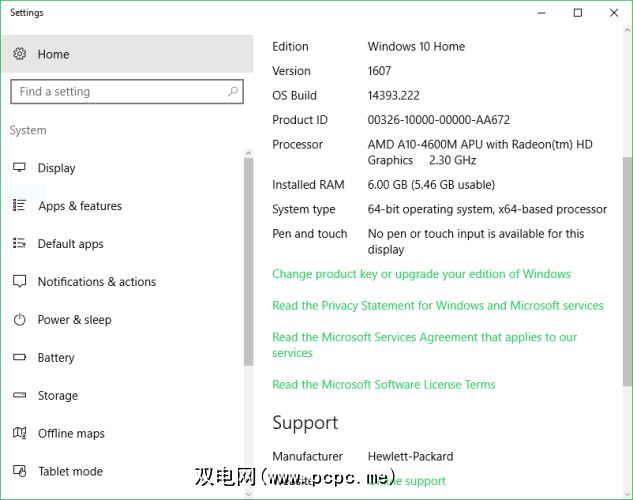Click the Find a setting search box
Screen dimensions: 633x500
[x=127, y=92]
